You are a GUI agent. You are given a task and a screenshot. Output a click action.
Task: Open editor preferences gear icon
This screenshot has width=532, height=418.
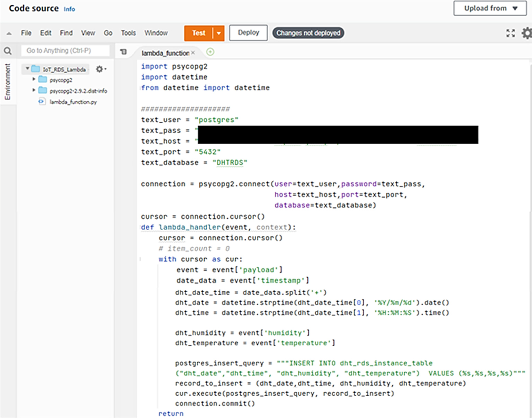527,33
